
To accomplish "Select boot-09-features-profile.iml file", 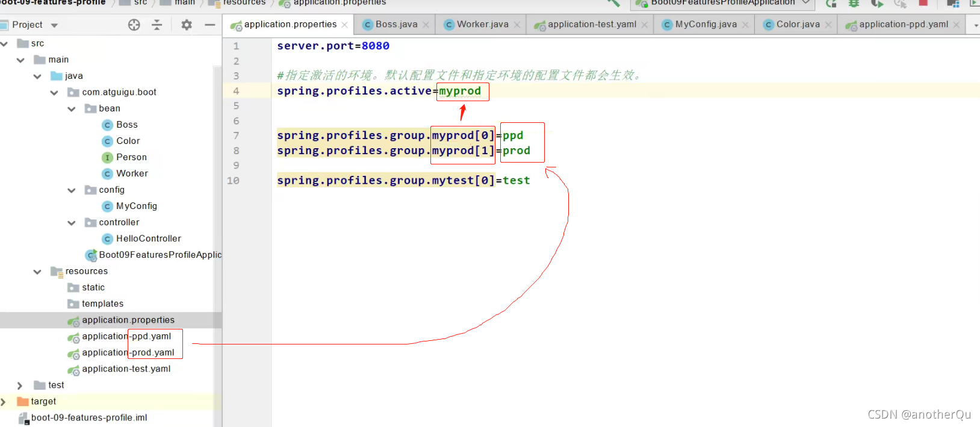I will click(82, 417).
